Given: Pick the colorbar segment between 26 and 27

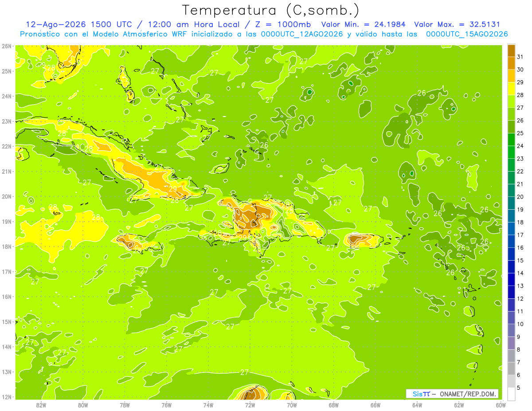Looking at the screenshot, I should click(x=511, y=114).
